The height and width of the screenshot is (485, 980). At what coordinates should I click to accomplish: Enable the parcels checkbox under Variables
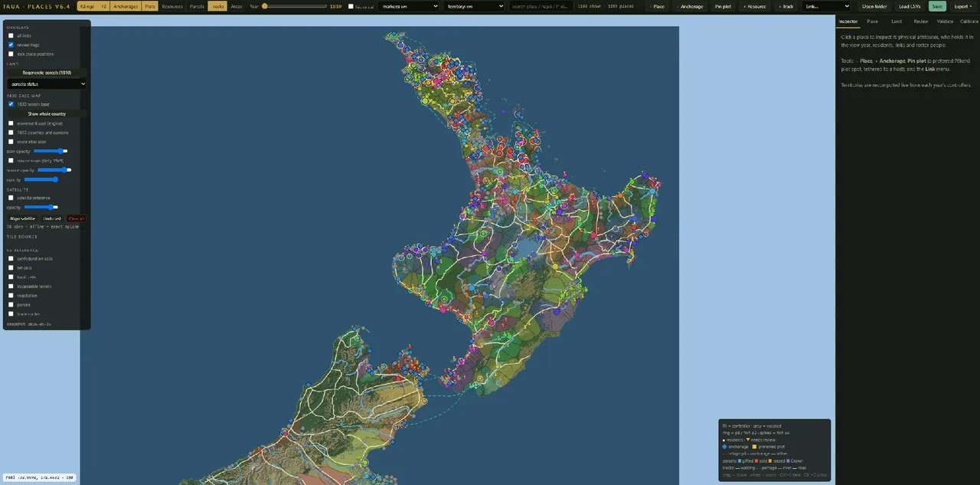coord(11,304)
